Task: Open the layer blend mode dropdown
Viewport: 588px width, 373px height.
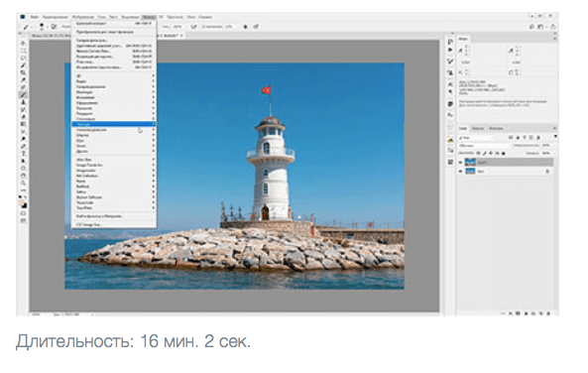Action: [484, 145]
